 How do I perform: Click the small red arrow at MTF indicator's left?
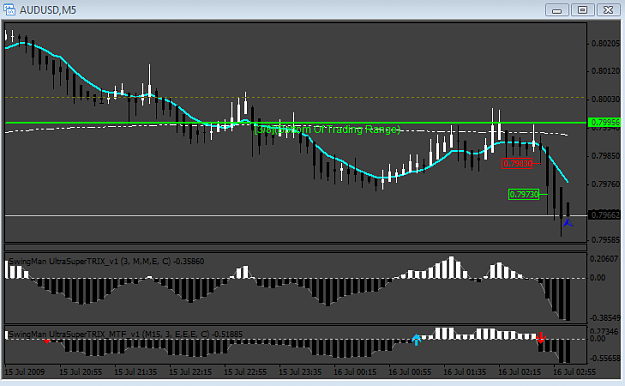coord(47,341)
